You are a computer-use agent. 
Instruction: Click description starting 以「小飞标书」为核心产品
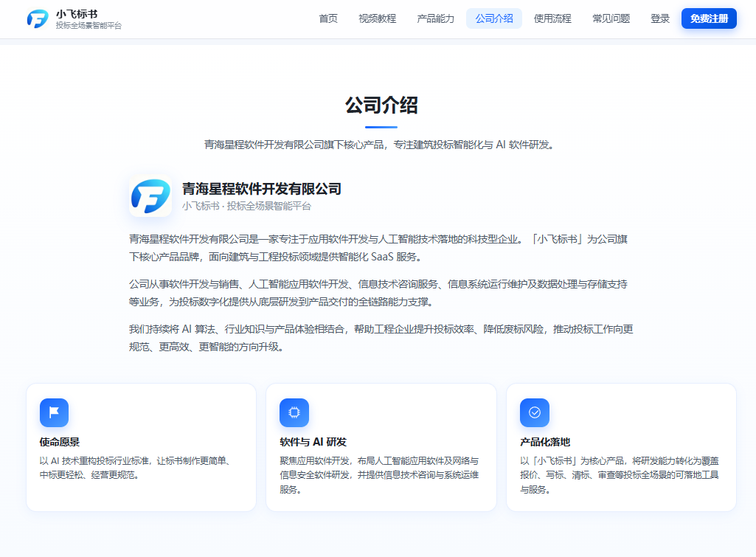(620, 475)
